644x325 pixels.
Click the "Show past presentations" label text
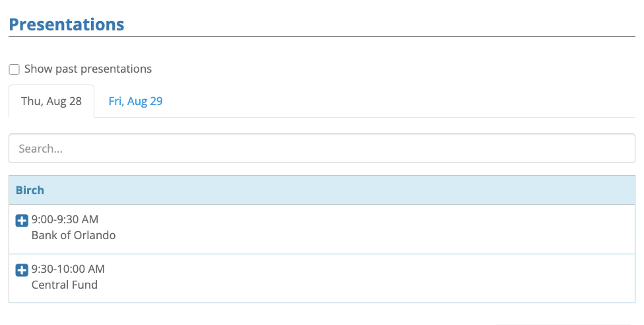(x=88, y=69)
